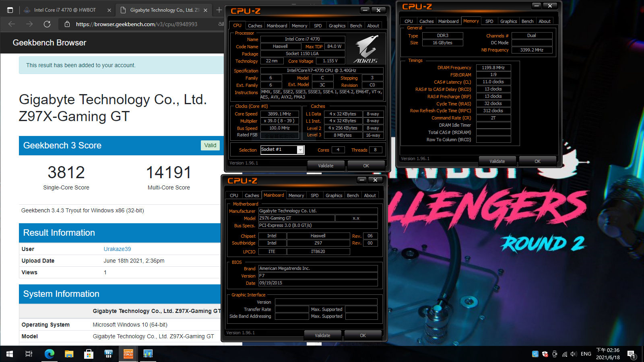Open Memory tab in Mainboard window
Viewport: 644px width, 362px height.
pos(296,195)
